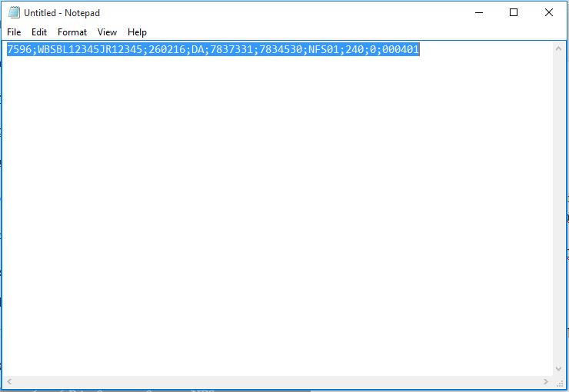Maximize the Notepad window
This screenshot has height=392, width=569.
tap(514, 13)
